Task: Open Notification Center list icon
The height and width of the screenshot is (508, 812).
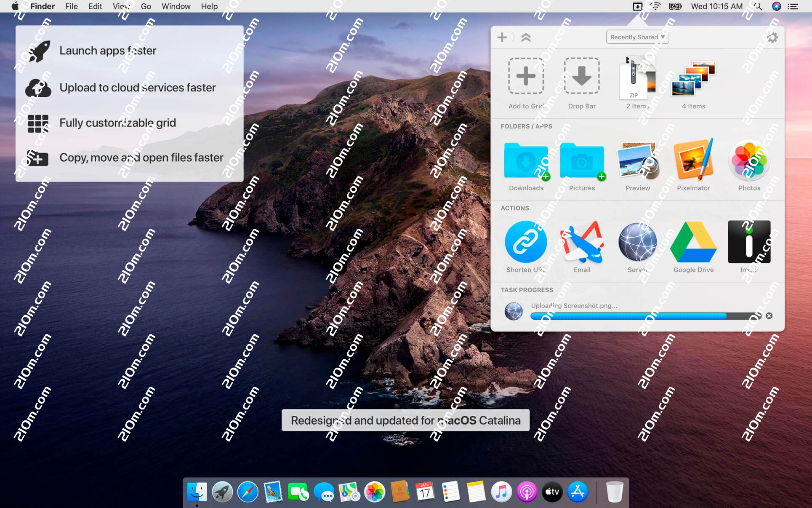Action: [x=793, y=6]
